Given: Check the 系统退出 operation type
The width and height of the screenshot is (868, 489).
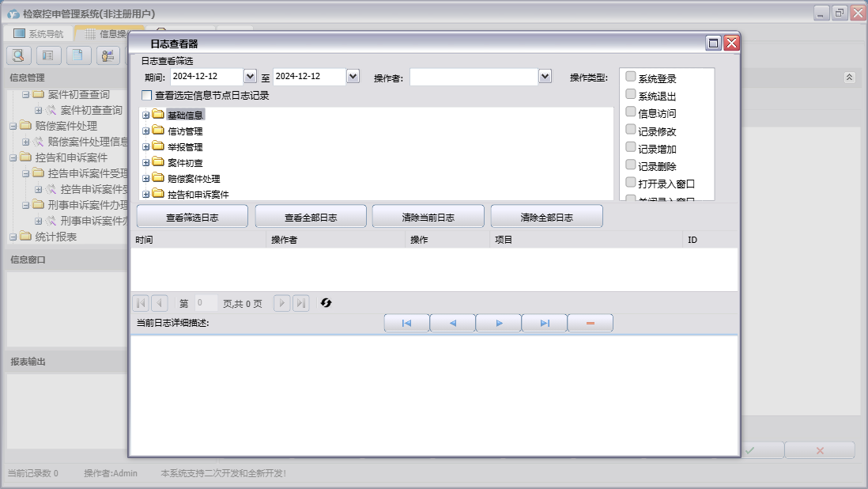Looking at the screenshot, I should (x=631, y=94).
